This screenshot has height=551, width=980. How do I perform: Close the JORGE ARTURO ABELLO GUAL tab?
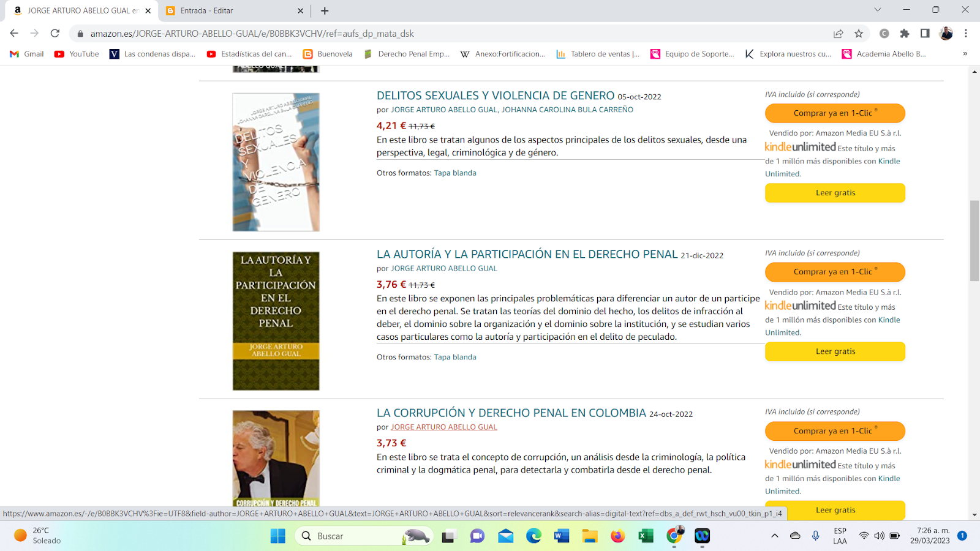(148, 10)
